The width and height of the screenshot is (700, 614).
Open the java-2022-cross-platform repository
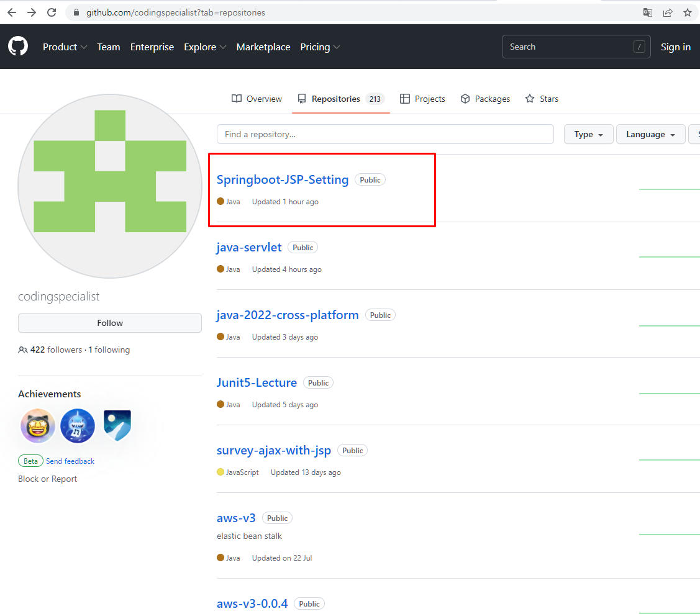288,315
